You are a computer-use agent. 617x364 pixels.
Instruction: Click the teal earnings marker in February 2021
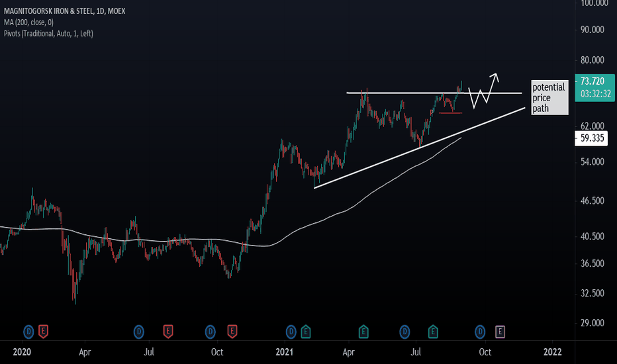click(x=306, y=332)
